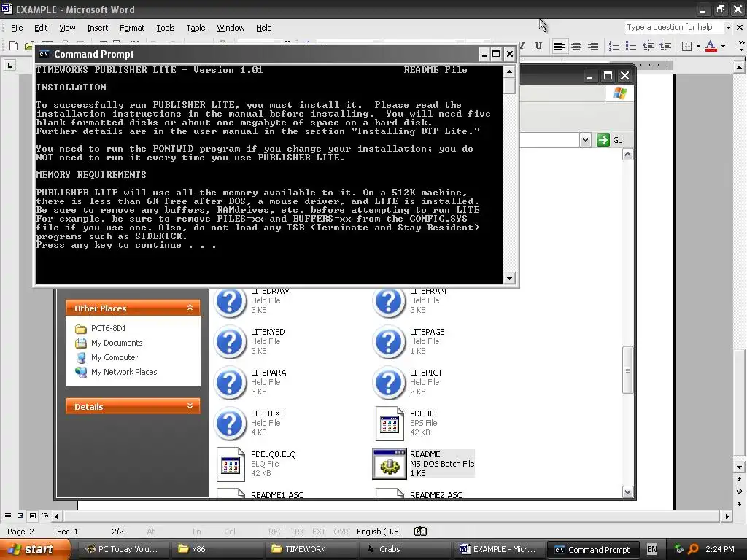Open the Insert menu in Word

click(97, 28)
